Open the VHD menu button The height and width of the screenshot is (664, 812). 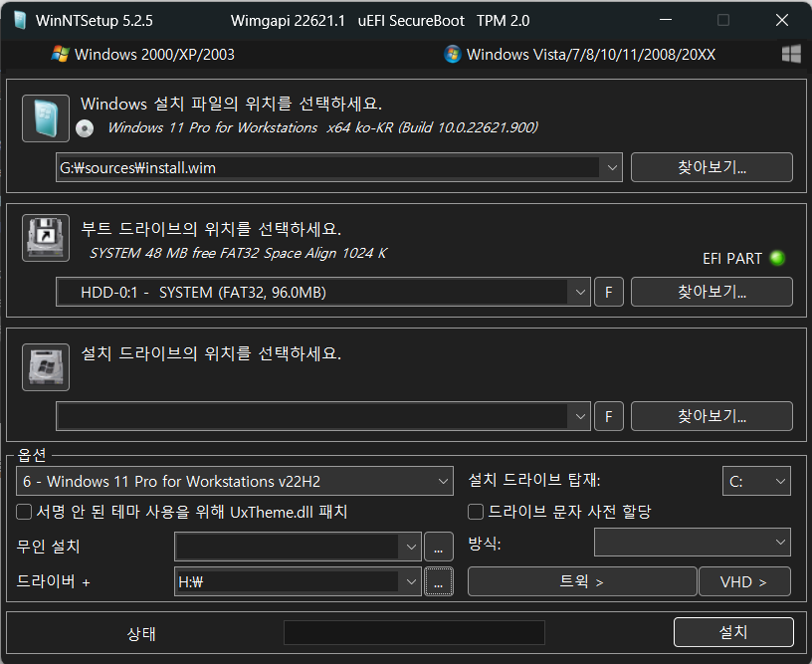[x=744, y=581]
